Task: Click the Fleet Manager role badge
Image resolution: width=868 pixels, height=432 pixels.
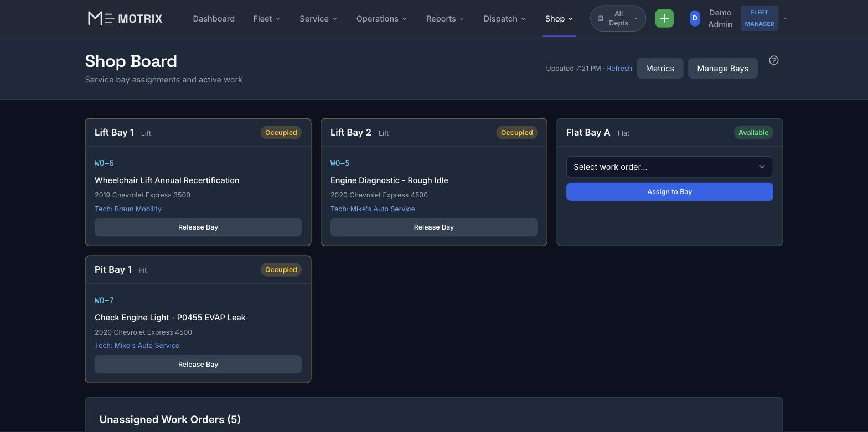Action: (759, 18)
